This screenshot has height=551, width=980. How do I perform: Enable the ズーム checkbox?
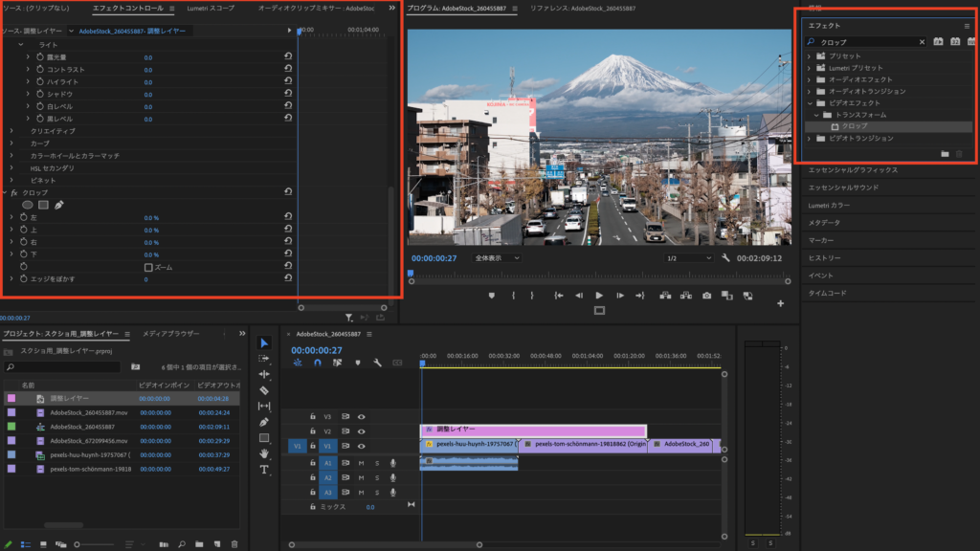[x=147, y=268]
